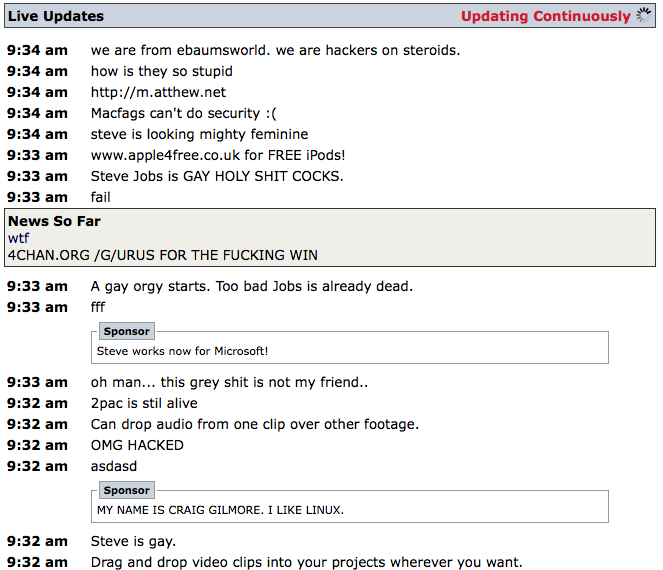Click the www.apple4free.co.uk update line
Image resolution: width=663 pixels, height=570 pixels.
click(218, 155)
